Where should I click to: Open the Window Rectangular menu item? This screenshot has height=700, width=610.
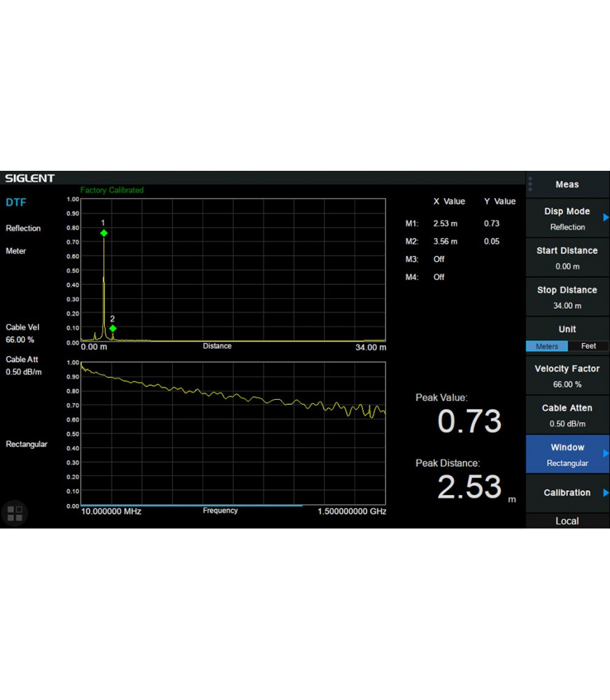coord(567,454)
